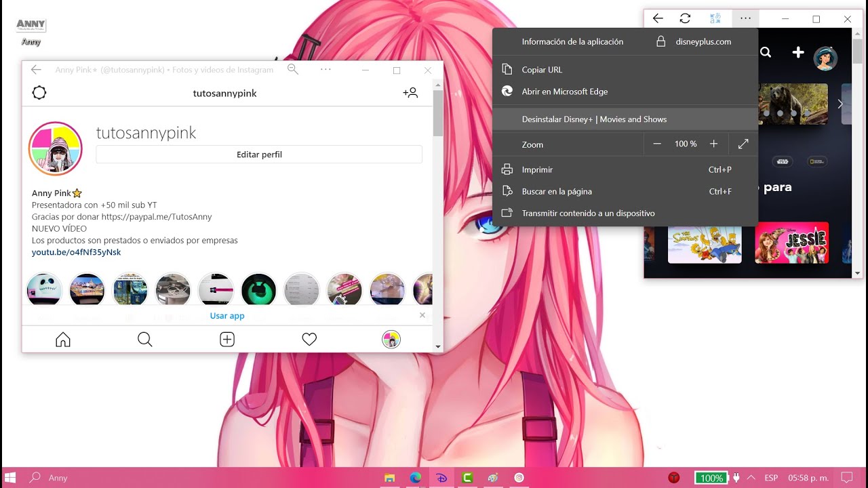868x488 pixels.
Task: Open ESP language indicator
Action: click(x=771, y=478)
